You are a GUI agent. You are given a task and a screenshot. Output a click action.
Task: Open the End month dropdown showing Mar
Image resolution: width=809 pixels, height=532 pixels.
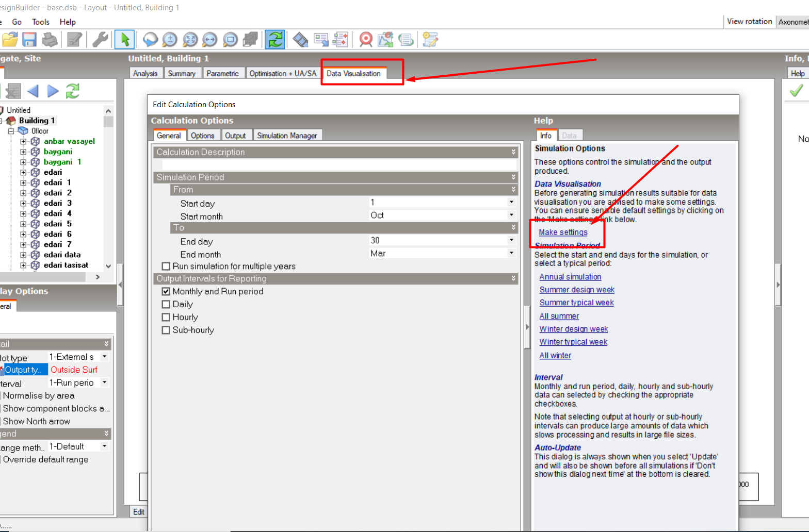511,254
